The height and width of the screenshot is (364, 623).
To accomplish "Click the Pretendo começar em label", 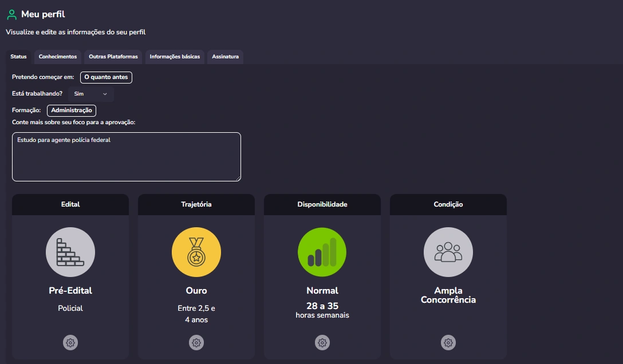I will [x=43, y=77].
